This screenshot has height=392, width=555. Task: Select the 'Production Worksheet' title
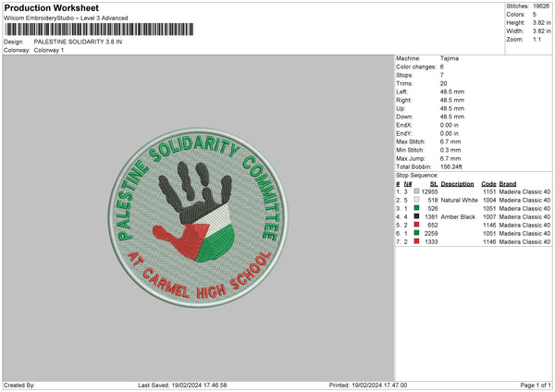(51, 7)
